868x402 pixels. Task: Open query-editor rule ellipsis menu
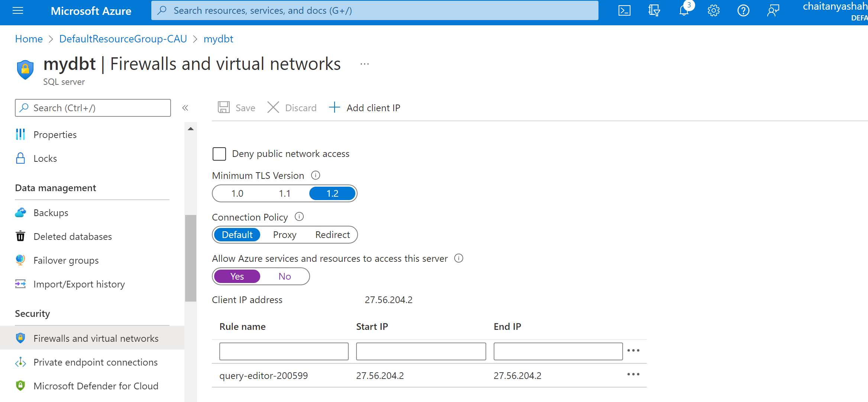(x=633, y=375)
